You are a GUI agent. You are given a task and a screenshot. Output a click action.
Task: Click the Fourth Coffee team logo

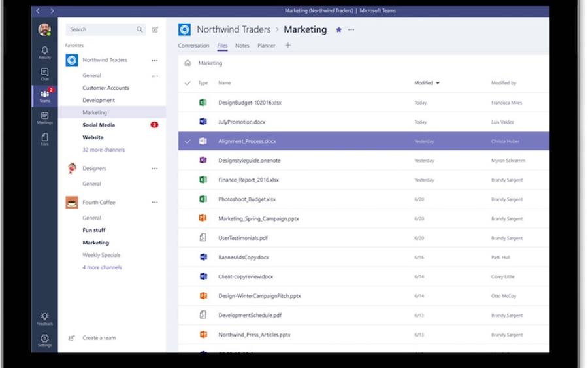(72, 202)
